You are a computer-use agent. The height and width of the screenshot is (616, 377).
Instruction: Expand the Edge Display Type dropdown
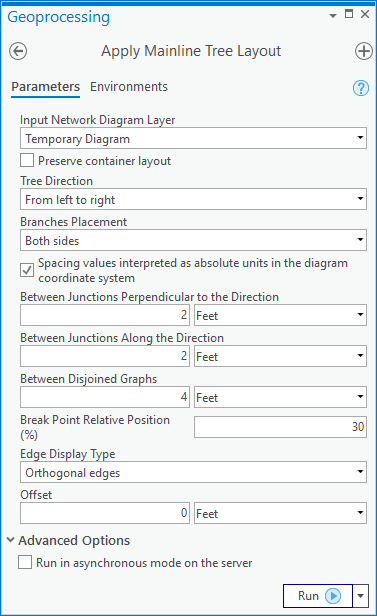(193, 472)
